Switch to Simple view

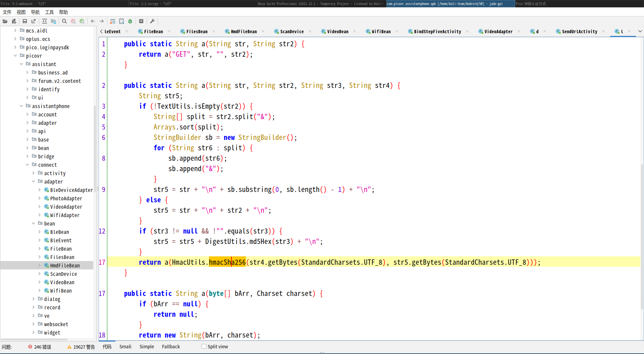point(147,347)
